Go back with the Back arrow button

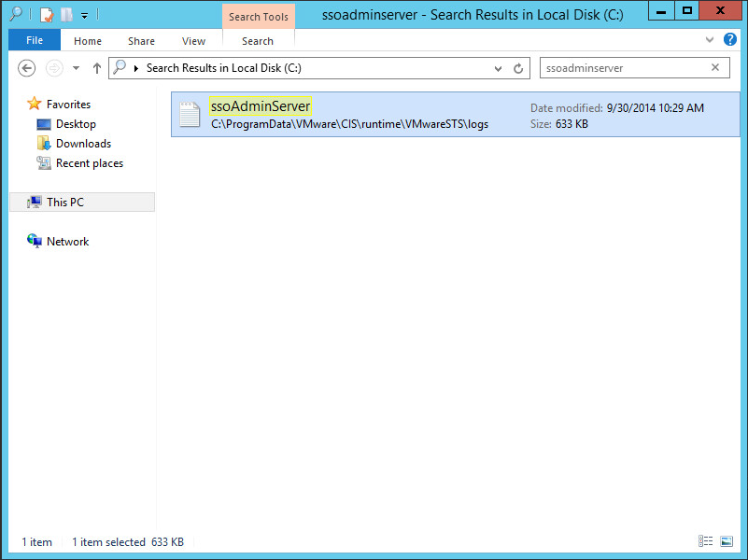(27, 68)
